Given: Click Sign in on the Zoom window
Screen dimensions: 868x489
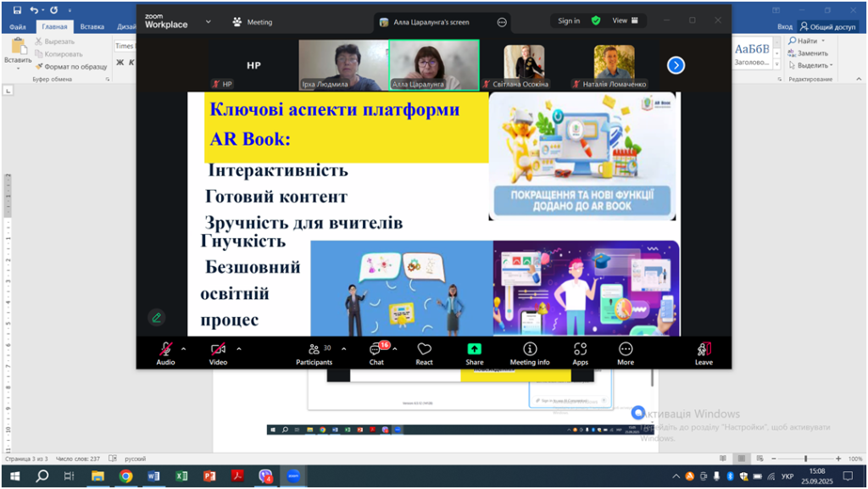Looking at the screenshot, I should (x=569, y=21).
